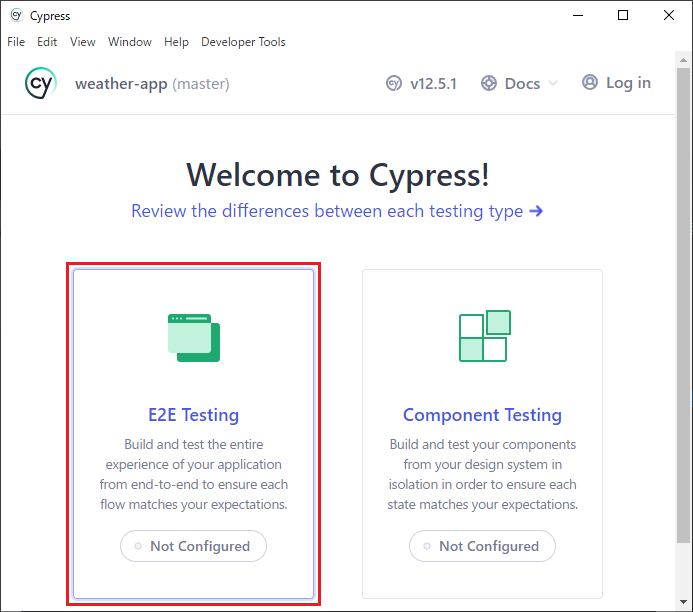The height and width of the screenshot is (612, 693).
Task: Click arrow icon after testing type link
Action: 536,211
